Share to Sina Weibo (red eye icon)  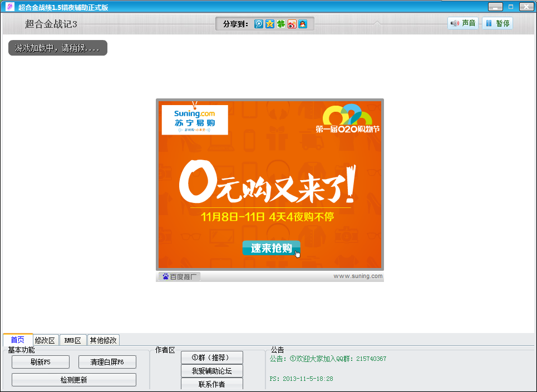tap(292, 24)
